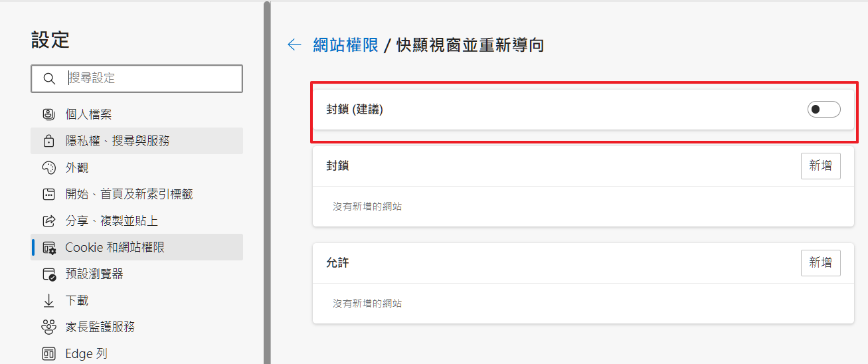Image resolution: width=868 pixels, height=364 pixels.
Task: Open 下載 settings in the sidebar
Action: click(x=76, y=300)
